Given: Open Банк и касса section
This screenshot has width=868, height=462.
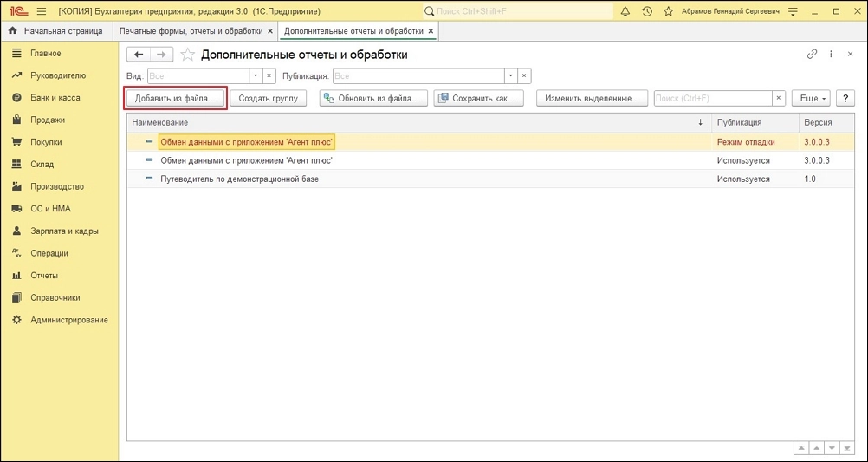Looking at the screenshot, I should [x=55, y=97].
